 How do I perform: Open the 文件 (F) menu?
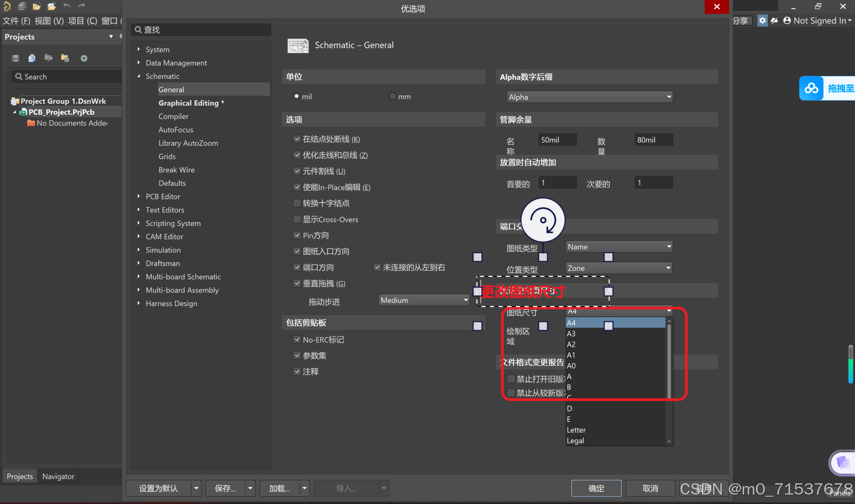[x=16, y=21]
